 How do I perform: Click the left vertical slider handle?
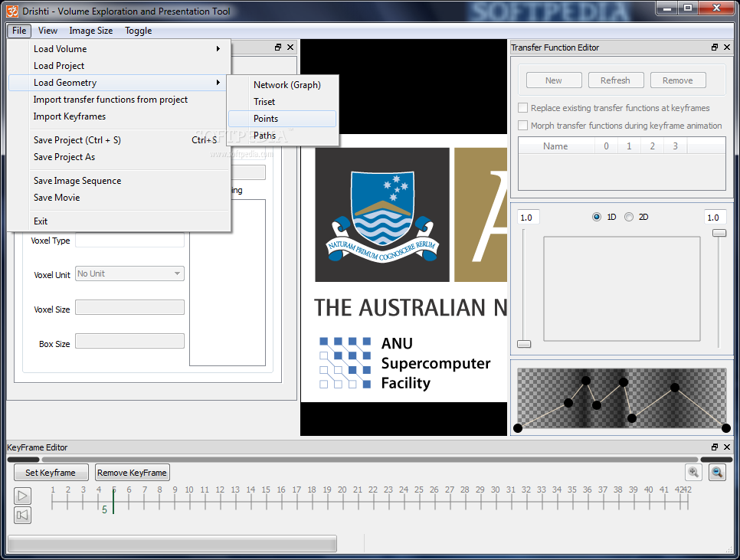click(524, 344)
